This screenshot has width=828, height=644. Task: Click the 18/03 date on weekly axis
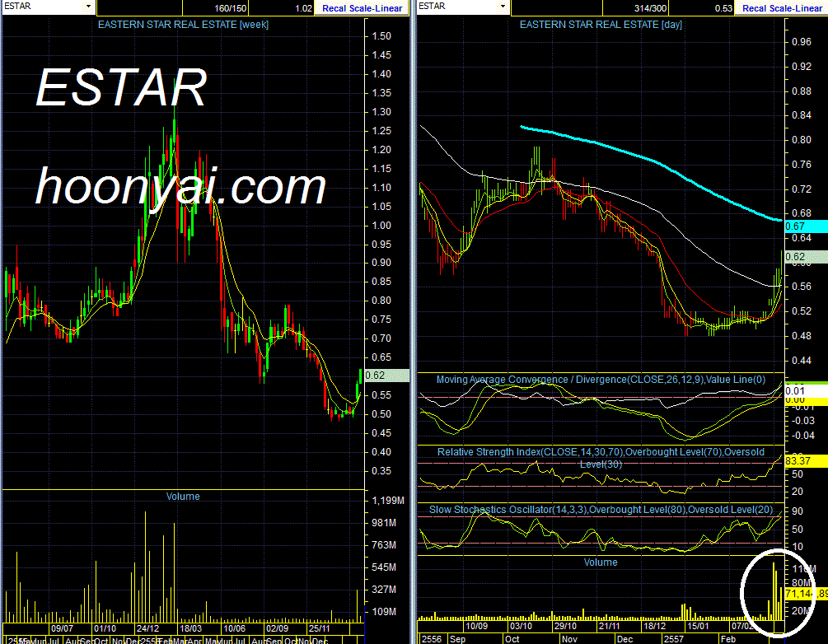[x=190, y=628]
